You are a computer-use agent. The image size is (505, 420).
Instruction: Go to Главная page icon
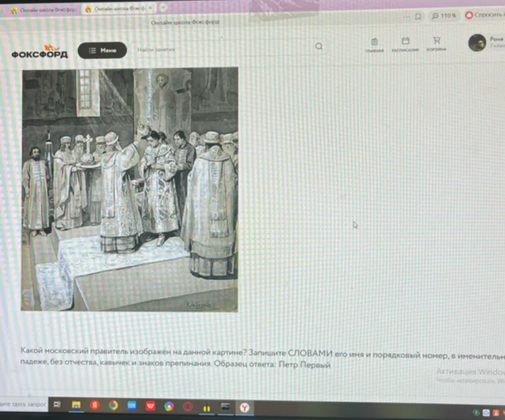click(374, 45)
